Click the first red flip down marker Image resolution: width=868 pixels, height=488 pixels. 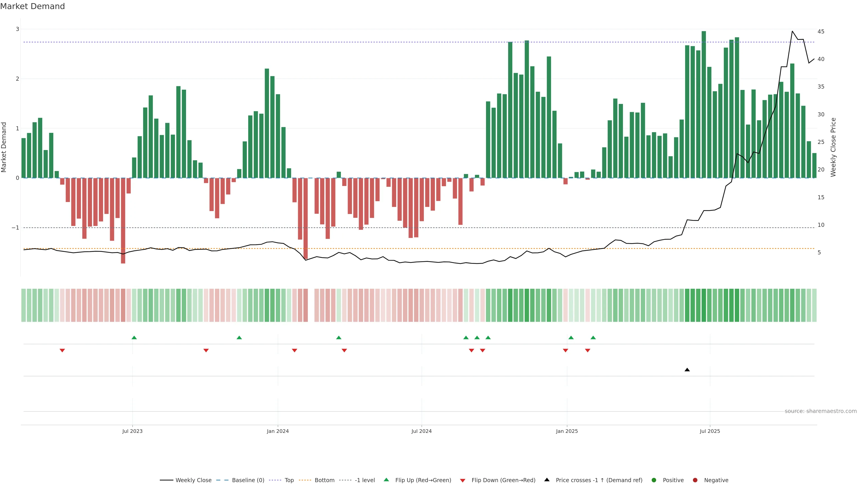62,351
